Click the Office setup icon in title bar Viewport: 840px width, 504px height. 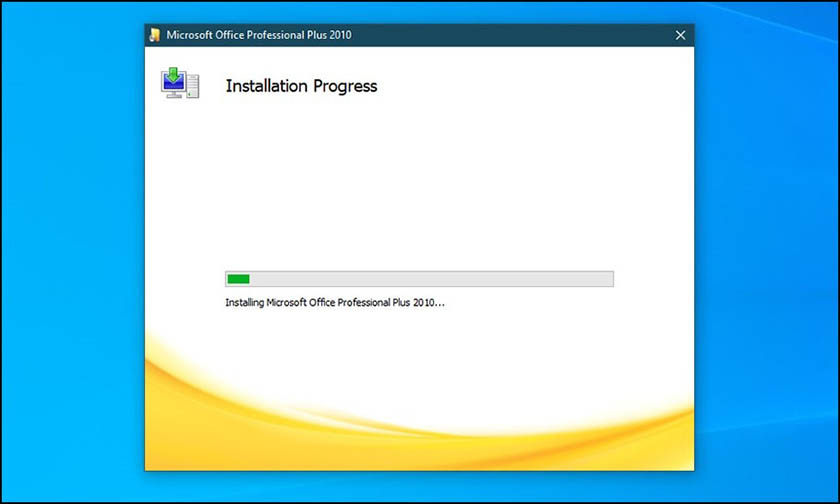[x=155, y=35]
